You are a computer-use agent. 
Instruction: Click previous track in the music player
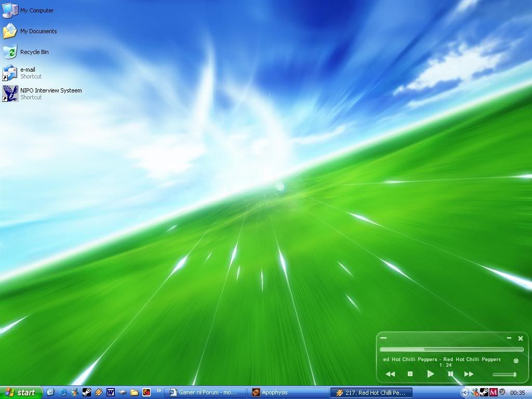[390, 374]
